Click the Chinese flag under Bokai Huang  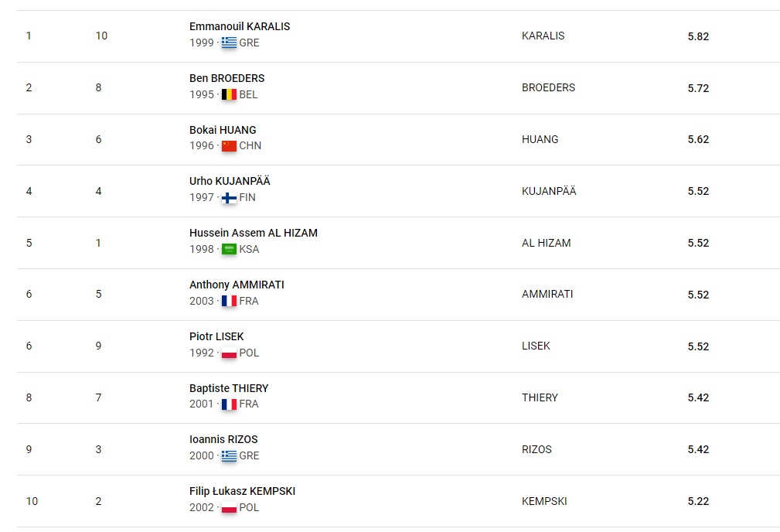tap(229, 145)
